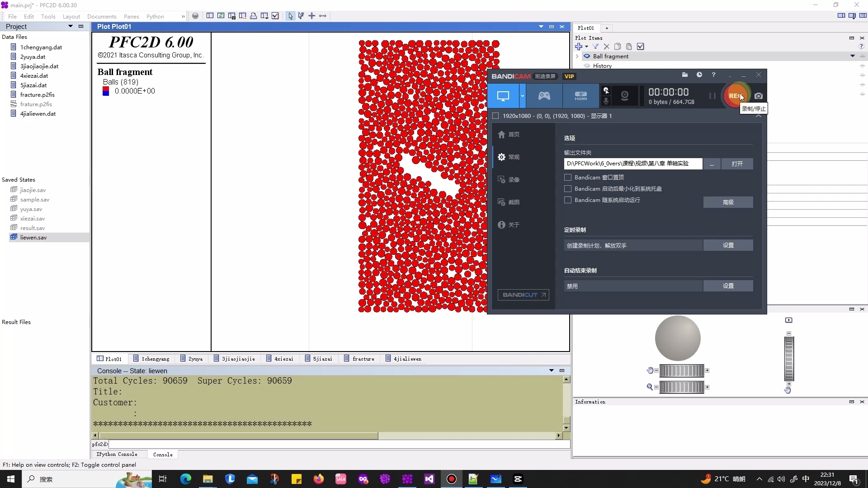This screenshot has height=488, width=868.
Task: Select Bandicam HDMI device recording mode
Action: click(x=580, y=96)
